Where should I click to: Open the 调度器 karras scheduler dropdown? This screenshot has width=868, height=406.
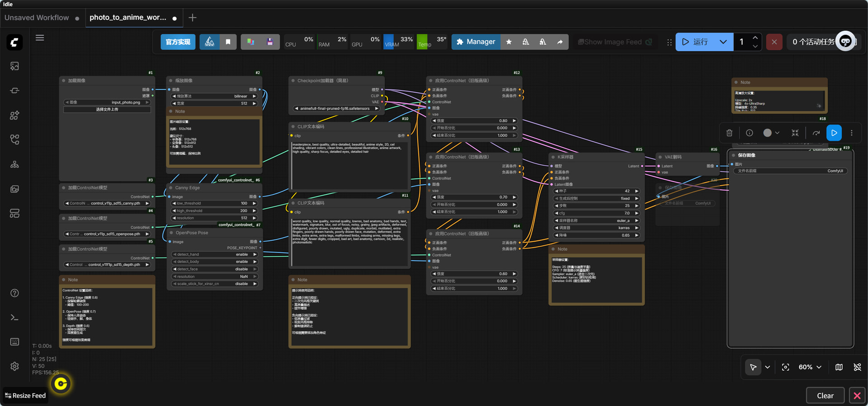click(x=596, y=228)
